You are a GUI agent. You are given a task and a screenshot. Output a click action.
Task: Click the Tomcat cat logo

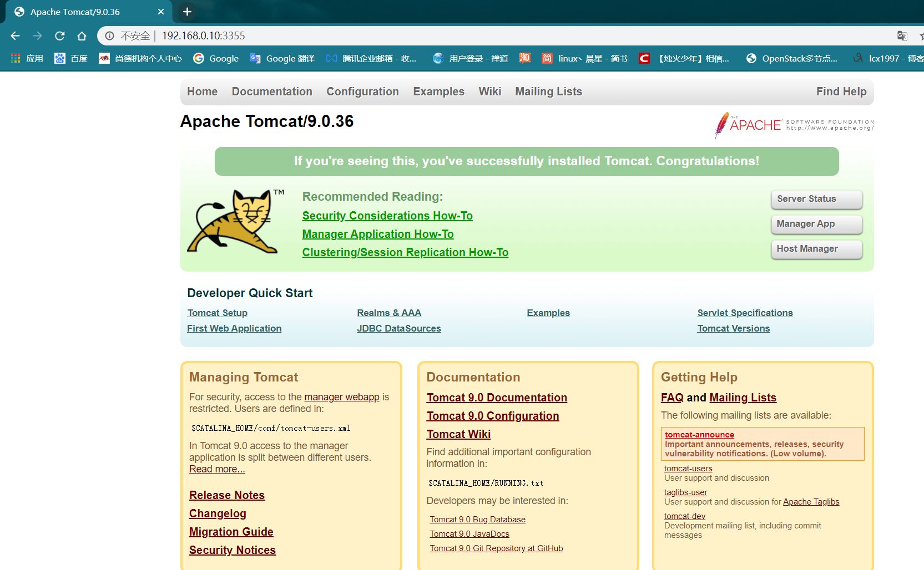234,221
